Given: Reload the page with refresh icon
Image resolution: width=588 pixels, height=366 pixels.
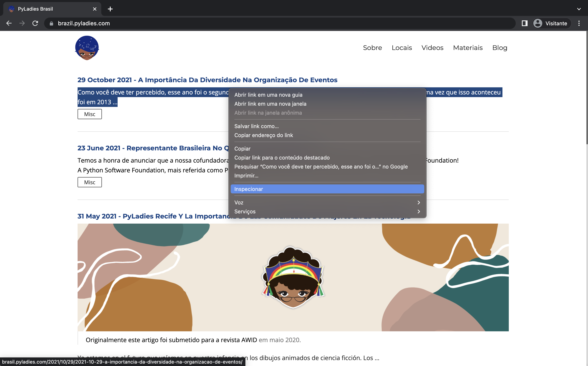Looking at the screenshot, I should point(35,23).
